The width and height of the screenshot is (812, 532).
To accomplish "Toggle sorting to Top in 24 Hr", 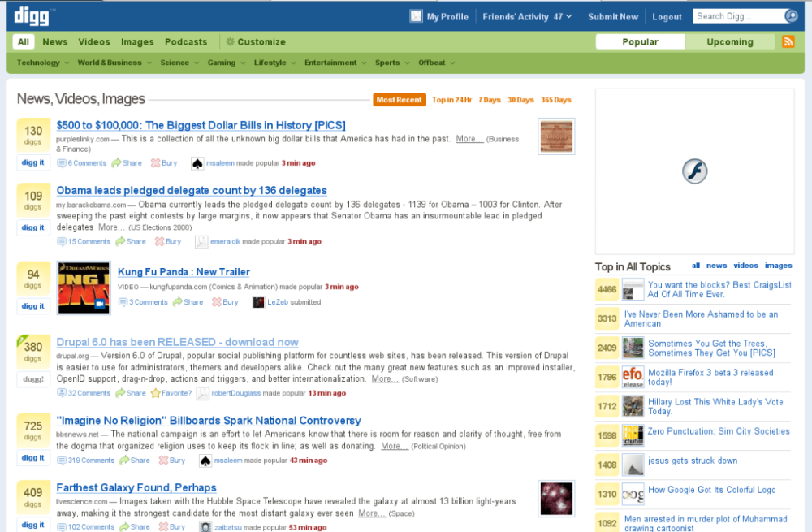I will (x=452, y=100).
